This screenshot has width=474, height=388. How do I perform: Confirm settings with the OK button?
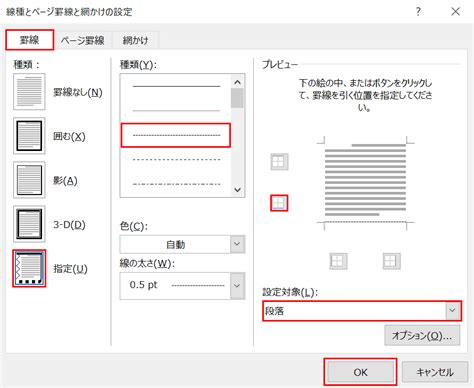360,372
